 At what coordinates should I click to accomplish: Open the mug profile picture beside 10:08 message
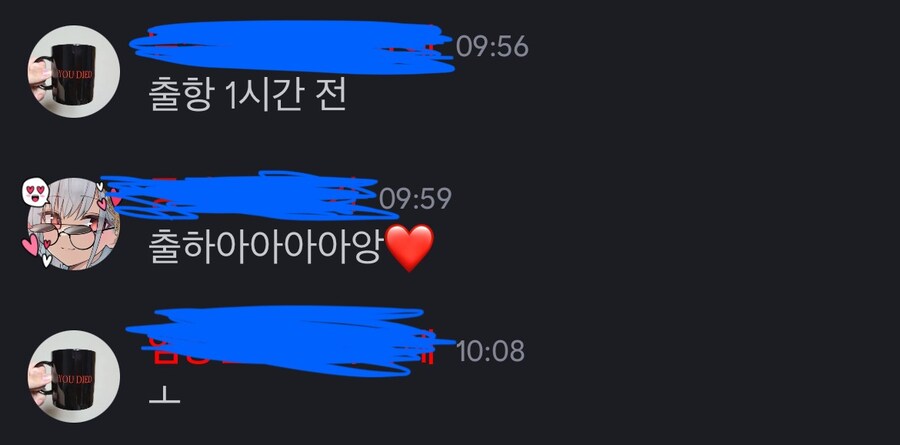(73, 376)
